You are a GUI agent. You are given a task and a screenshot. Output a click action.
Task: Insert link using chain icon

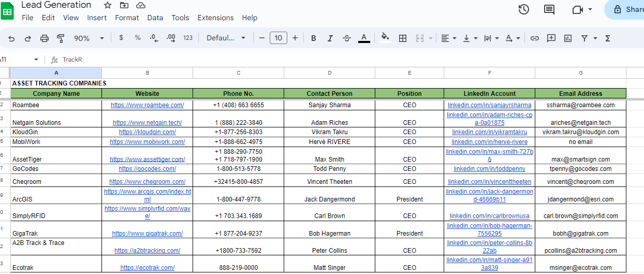[535, 38]
